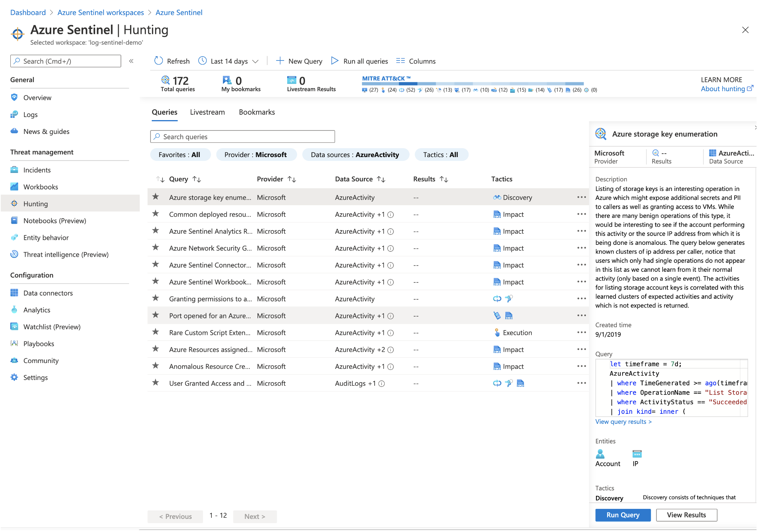770x532 pixels.
Task: Open the Columns chooser
Action: pos(416,61)
